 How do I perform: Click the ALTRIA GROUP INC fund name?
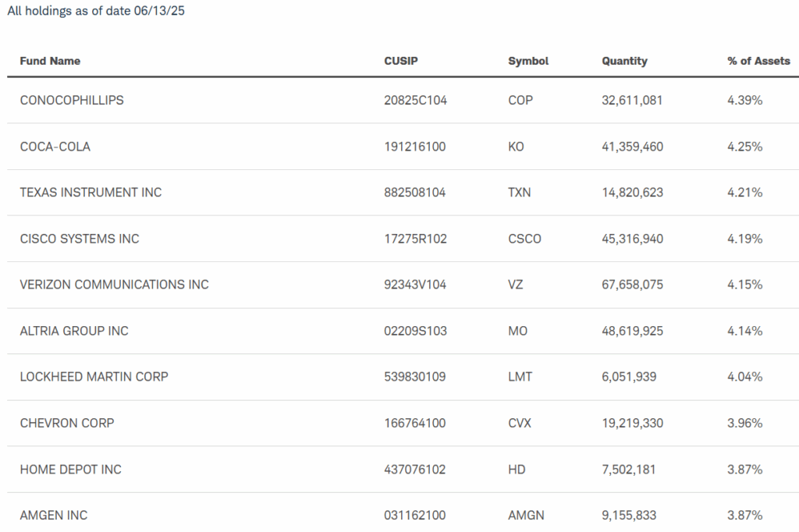pyautogui.click(x=74, y=332)
